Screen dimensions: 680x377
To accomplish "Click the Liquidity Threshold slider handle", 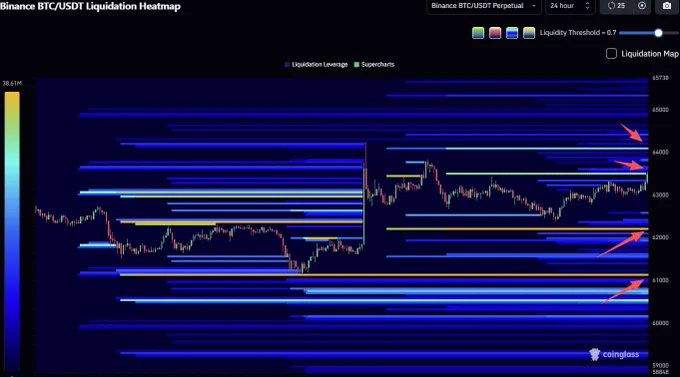I will (658, 33).
